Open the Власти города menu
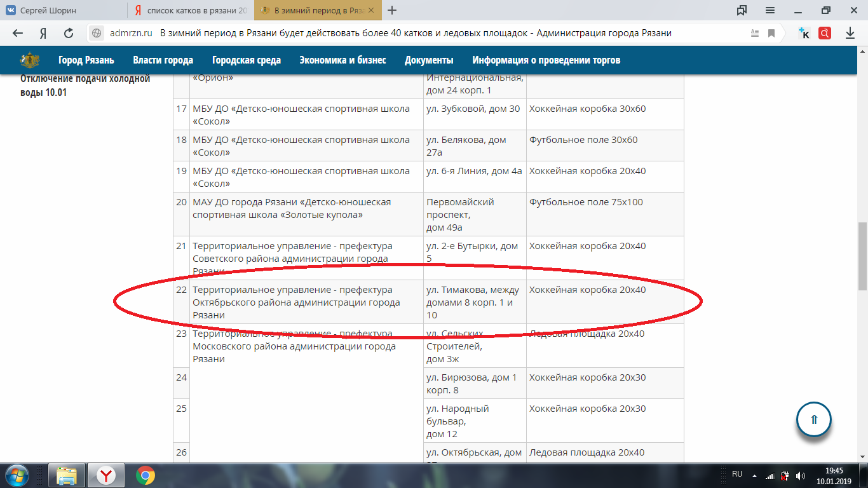The image size is (868, 488). pyautogui.click(x=163, y=60)
